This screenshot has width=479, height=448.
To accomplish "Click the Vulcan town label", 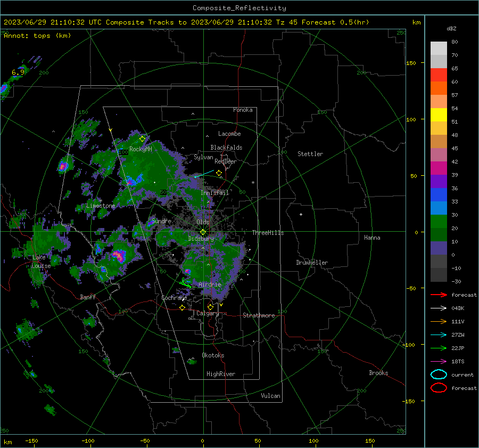I will (270, 396).
